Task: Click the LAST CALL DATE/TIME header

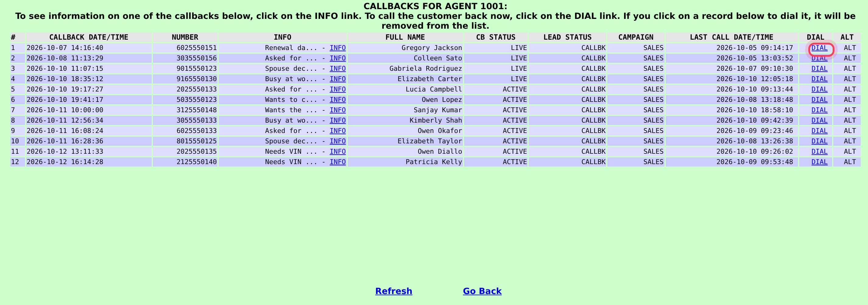Action: tap(732, 37)
